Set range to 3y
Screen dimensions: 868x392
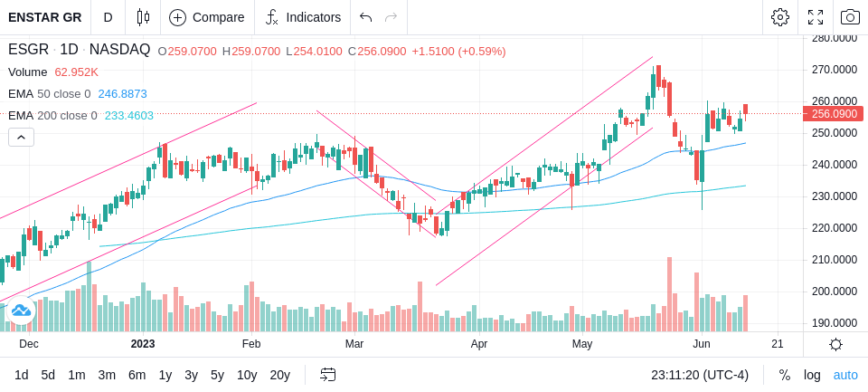pos(191,376)
